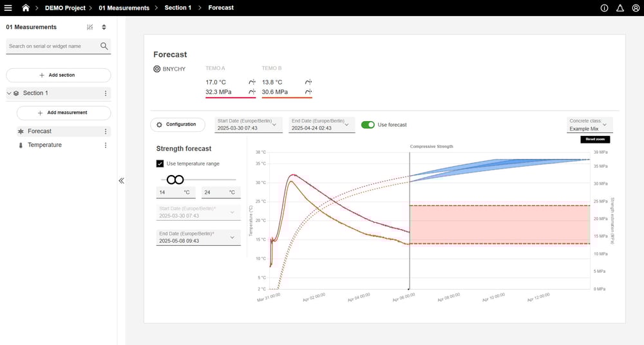Toggle the sort arrows in sidebar header

pos(104,27)
